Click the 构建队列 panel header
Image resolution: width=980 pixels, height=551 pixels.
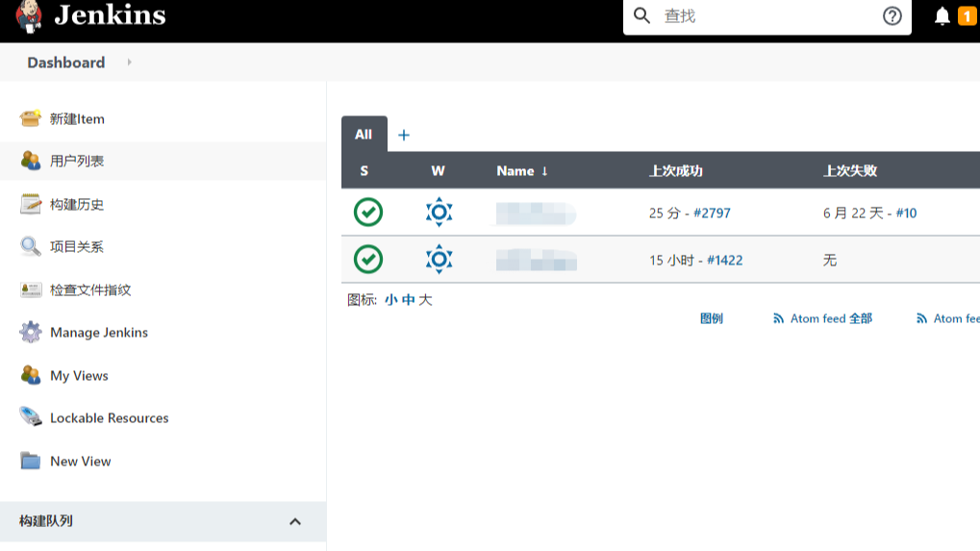tap(163, 521)
